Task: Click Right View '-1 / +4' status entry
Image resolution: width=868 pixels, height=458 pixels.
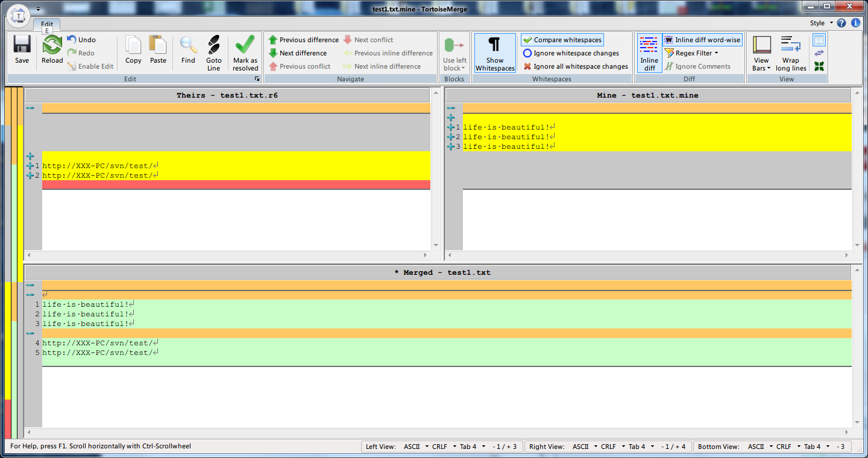Action: [x=673, y=447]
